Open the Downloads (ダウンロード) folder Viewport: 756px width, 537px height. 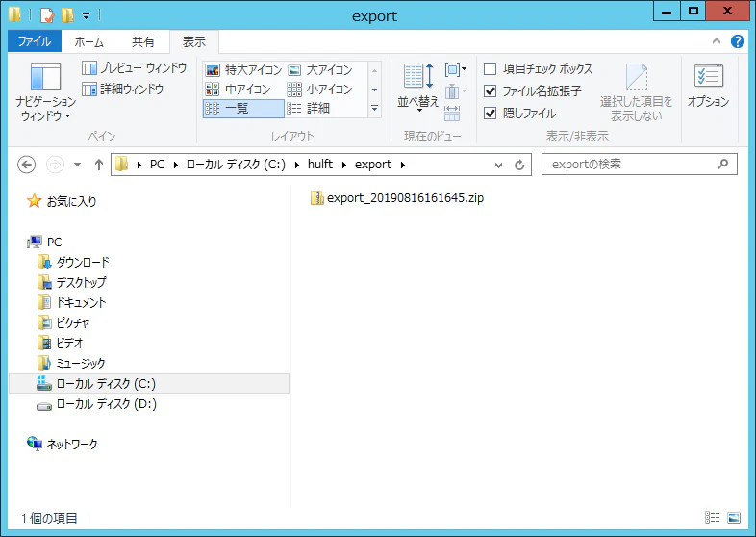tap(74, 262)
